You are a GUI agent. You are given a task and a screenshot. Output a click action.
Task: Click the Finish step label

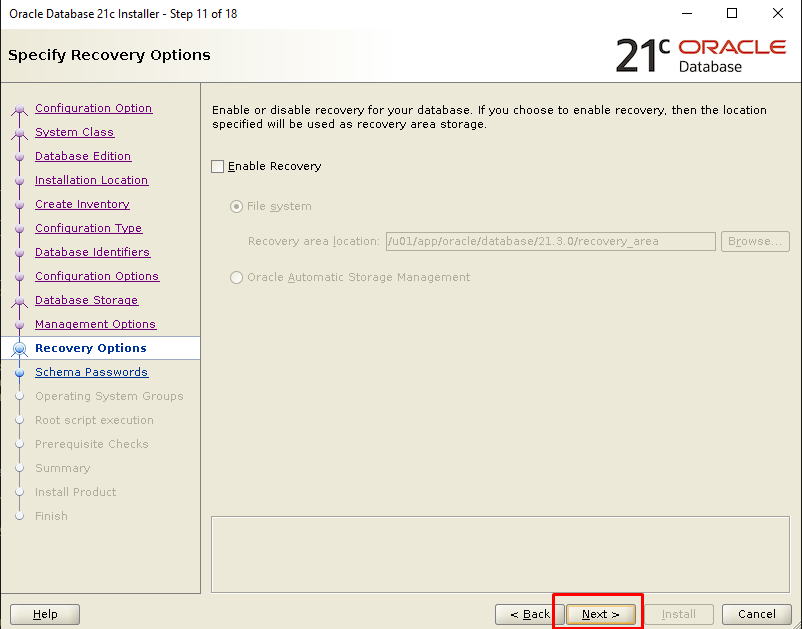click(51, 516)
